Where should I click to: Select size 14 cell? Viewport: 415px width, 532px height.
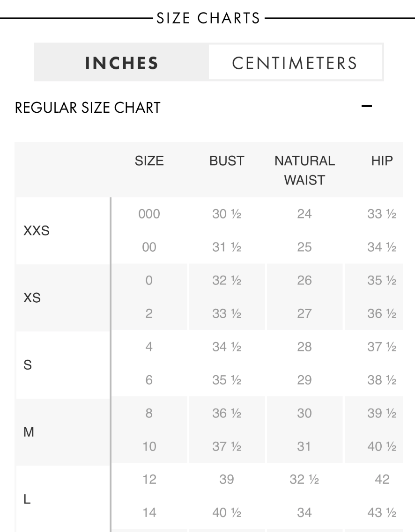(149, 512)
